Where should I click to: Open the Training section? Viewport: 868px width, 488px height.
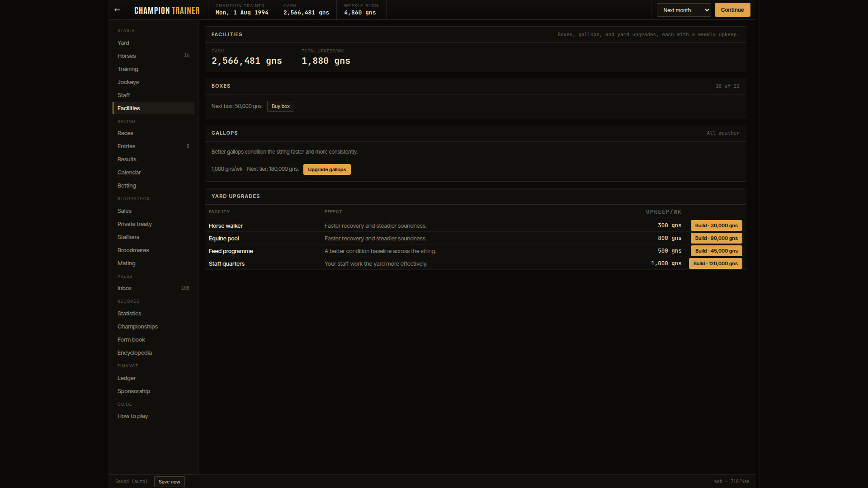coord(154,69)
